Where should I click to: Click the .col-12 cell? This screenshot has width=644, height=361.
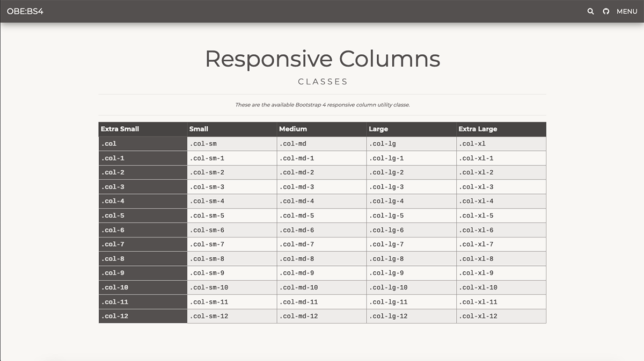click(143, 316)
